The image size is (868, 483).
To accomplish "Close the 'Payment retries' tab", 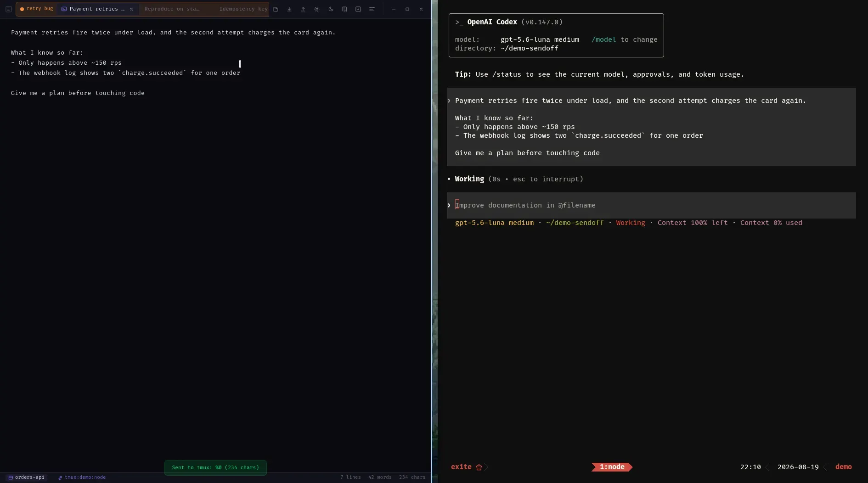I will pos(131,9).
